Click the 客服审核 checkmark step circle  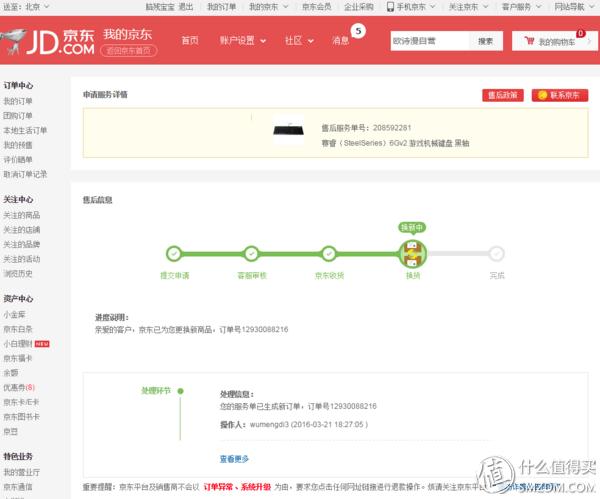click(251, 254)
